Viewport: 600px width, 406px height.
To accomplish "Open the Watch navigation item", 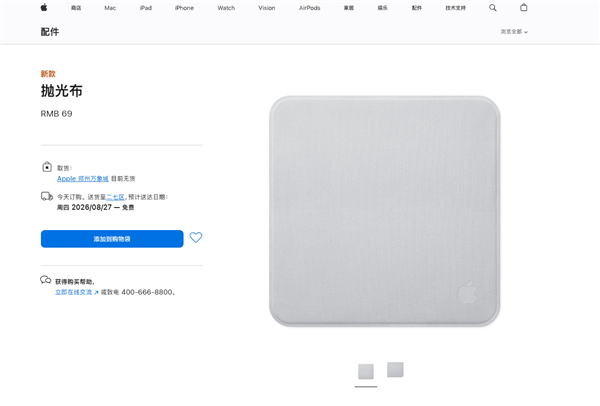I will coord(226,8).
